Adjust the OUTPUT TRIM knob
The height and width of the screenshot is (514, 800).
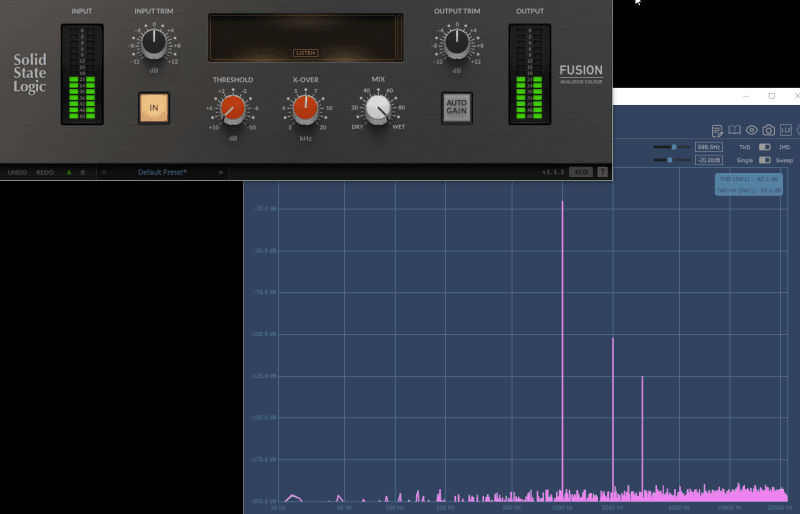(457, 43)
